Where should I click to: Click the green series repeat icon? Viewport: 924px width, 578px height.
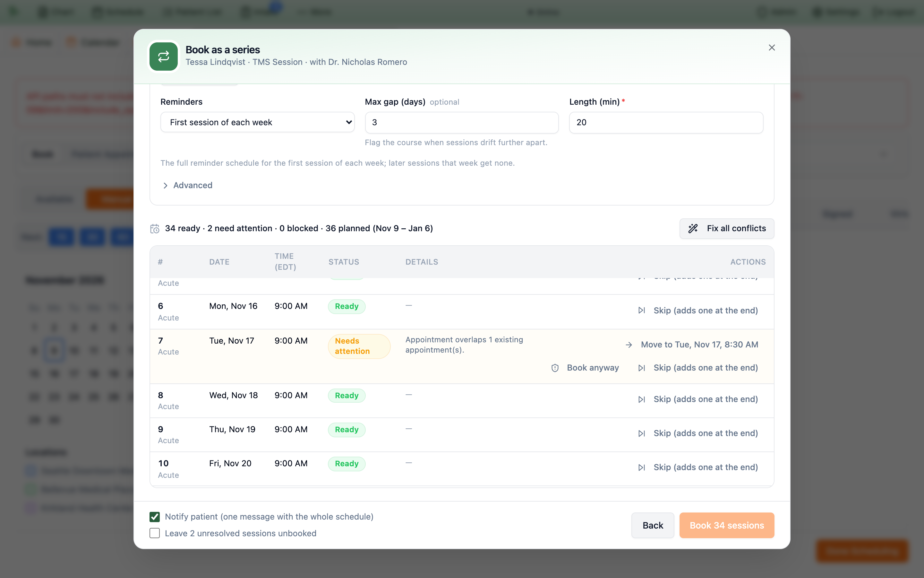[163, 57]
